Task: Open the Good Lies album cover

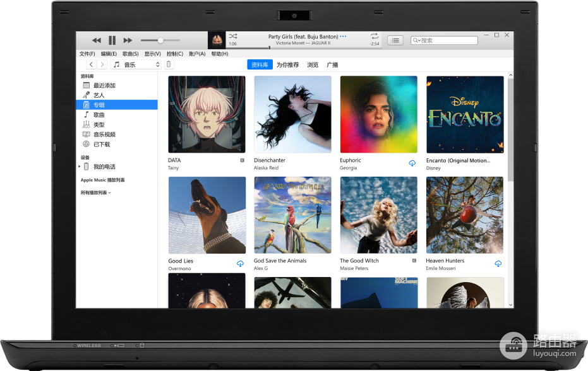Action: 207,215
